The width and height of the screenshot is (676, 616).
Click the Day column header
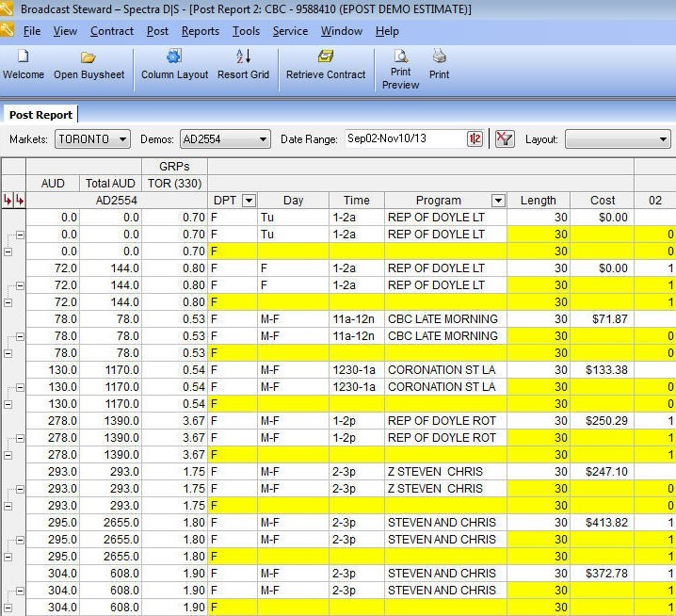293,201
